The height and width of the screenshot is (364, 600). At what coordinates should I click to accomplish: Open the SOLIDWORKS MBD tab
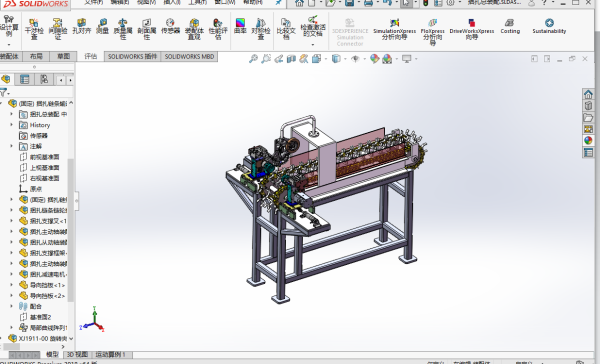[189, 56]
